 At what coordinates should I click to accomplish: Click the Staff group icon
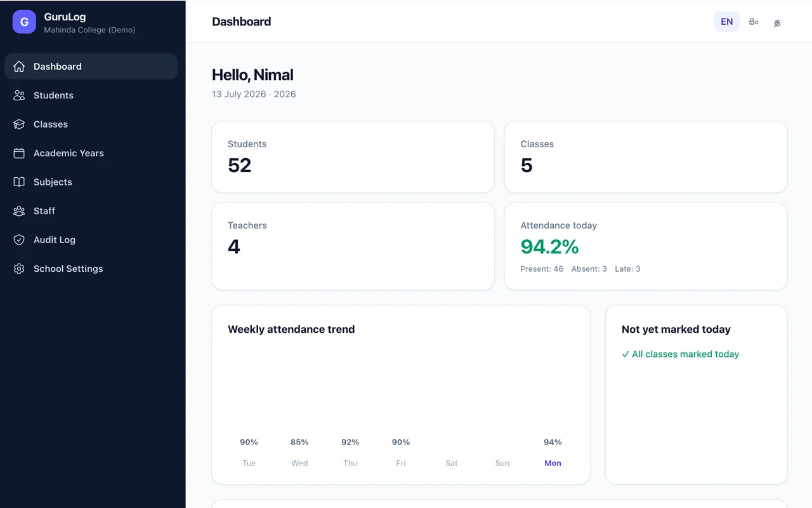pos(19,211)
